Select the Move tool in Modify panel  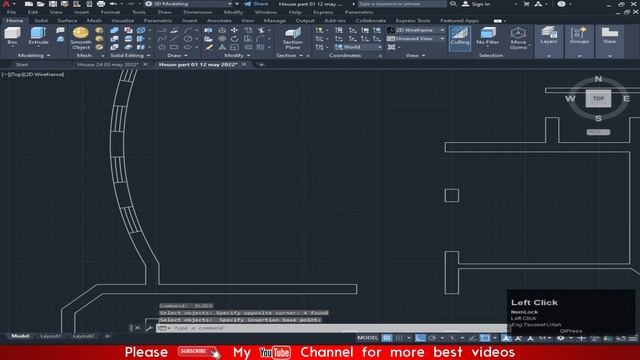pos(234,30)
